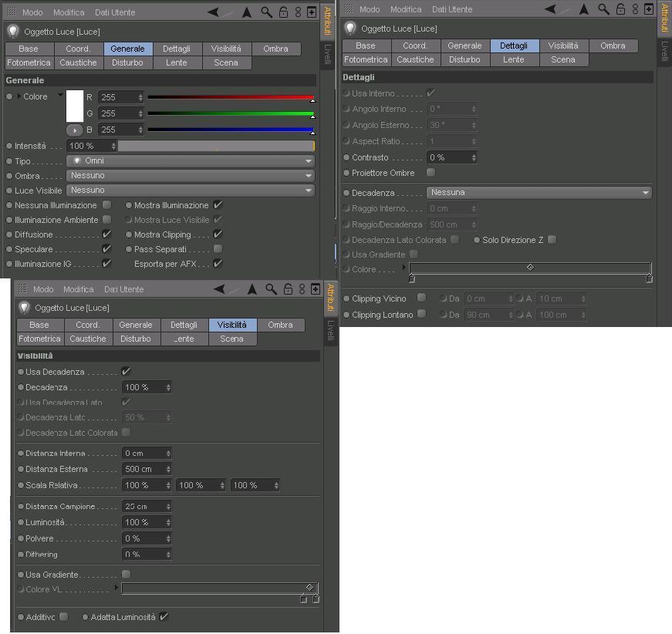
Task: Toggle Adatta Luminosità checkbox
Action: coord(164,617)
